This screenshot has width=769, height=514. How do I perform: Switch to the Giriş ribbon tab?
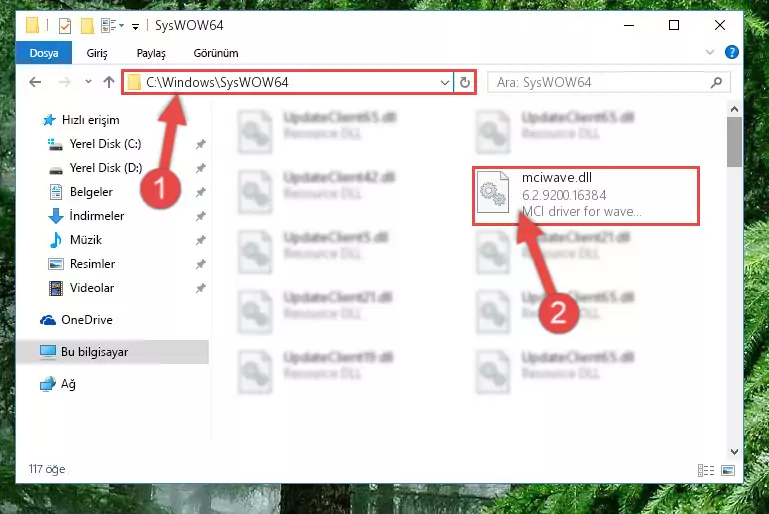(x=97, y=53)
